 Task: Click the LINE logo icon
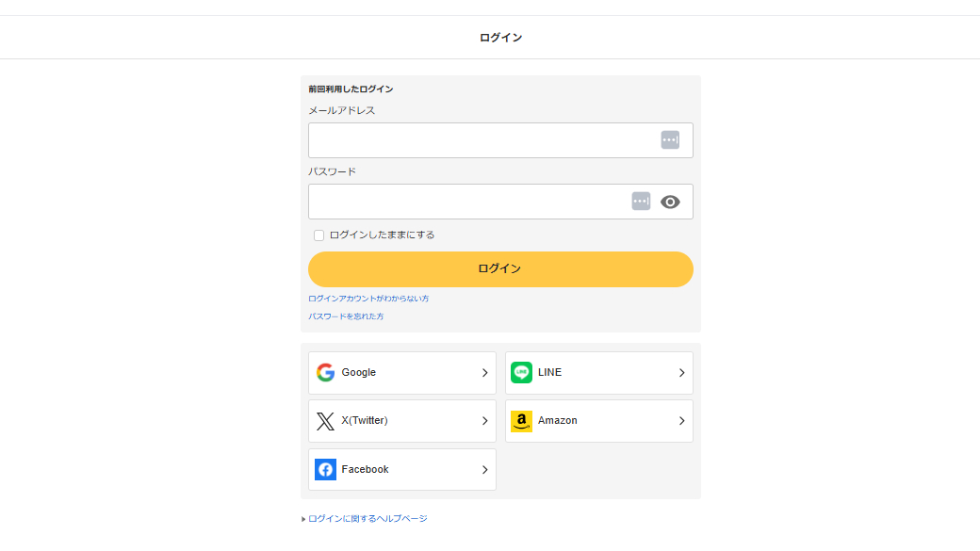pyautogui.click(x=521, y=372)
